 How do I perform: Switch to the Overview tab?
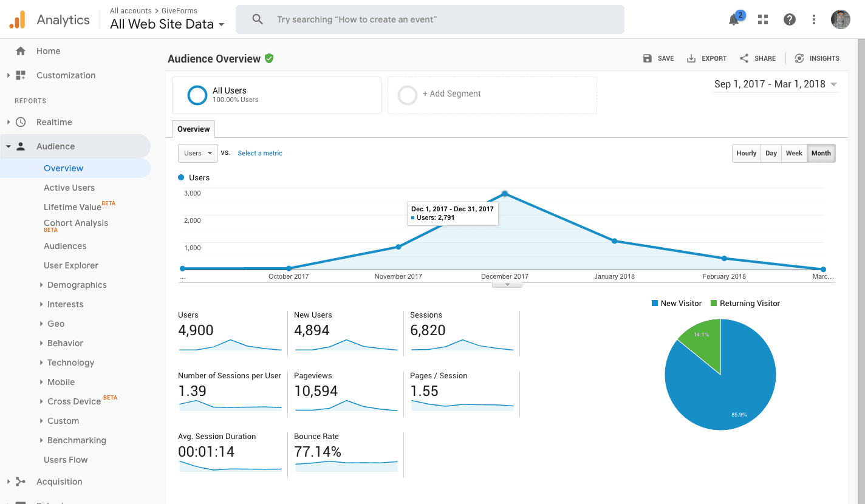(193, 129)
